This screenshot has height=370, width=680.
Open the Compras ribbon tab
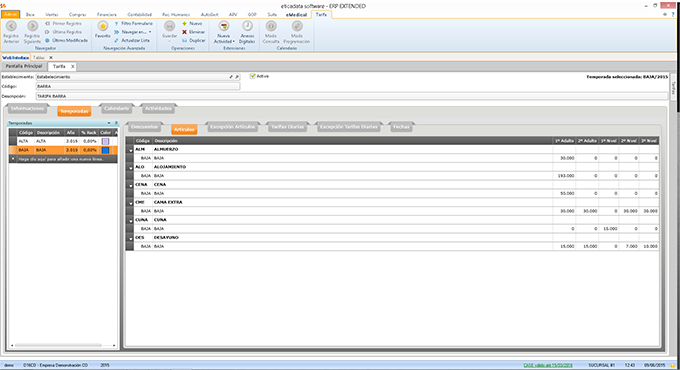point(78,15)
